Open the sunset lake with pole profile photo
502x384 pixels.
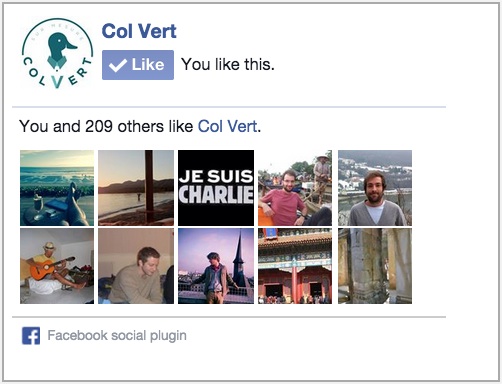tap(136, 188)
